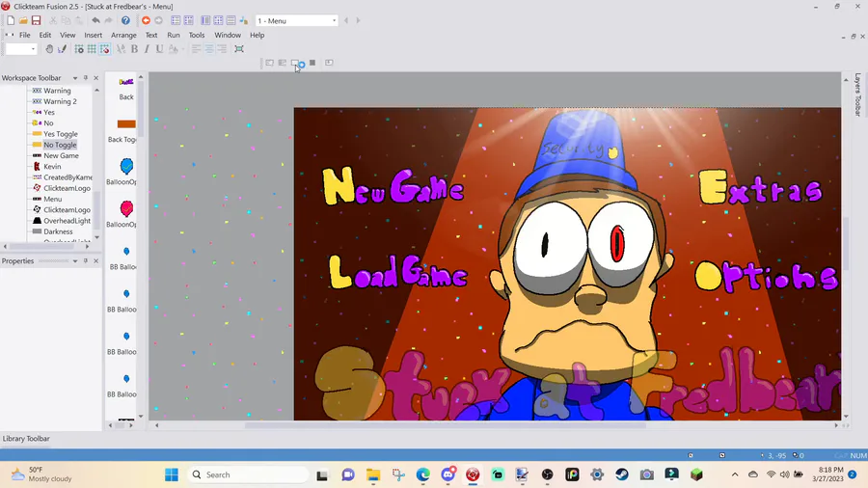Toggle auto-hide pin on Workspace Toolbar
Viewport: 868px width, 488px height.
pyautogui.click(x=85, y=78)
